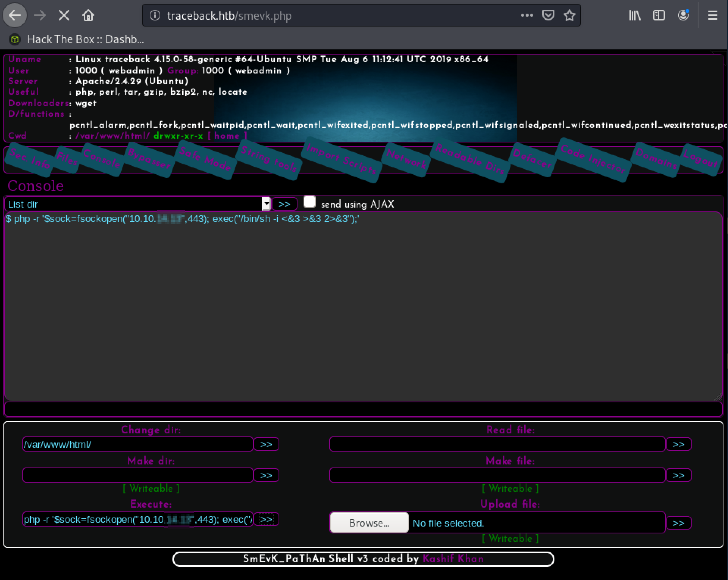
Task: Click the Make dir input field
Action: (138, 475)
